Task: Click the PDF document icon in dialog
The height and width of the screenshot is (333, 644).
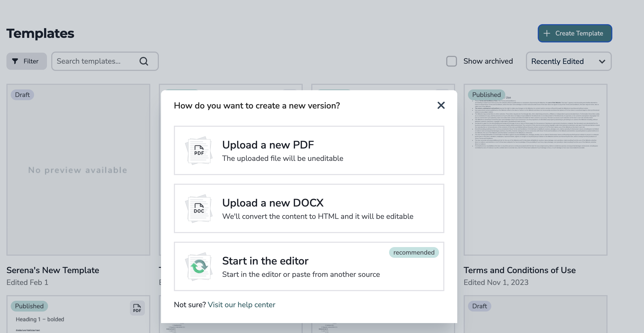Action: coord(199,150)
